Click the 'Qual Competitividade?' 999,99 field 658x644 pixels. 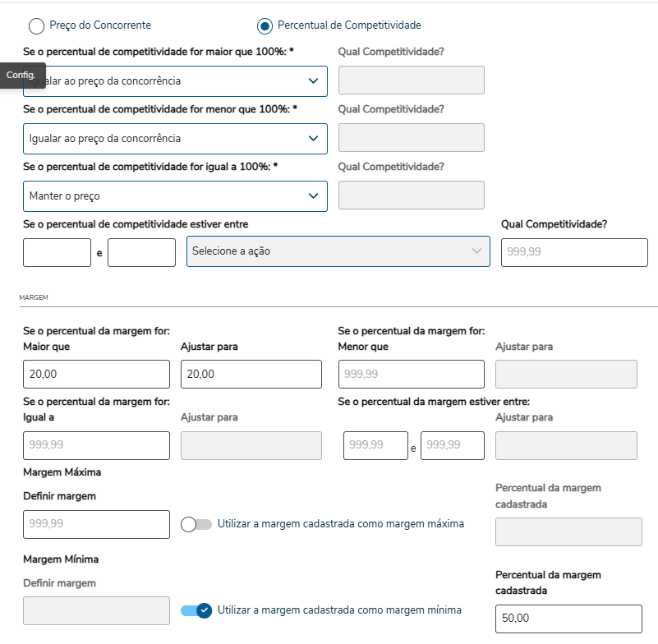(x=574, y=252)
